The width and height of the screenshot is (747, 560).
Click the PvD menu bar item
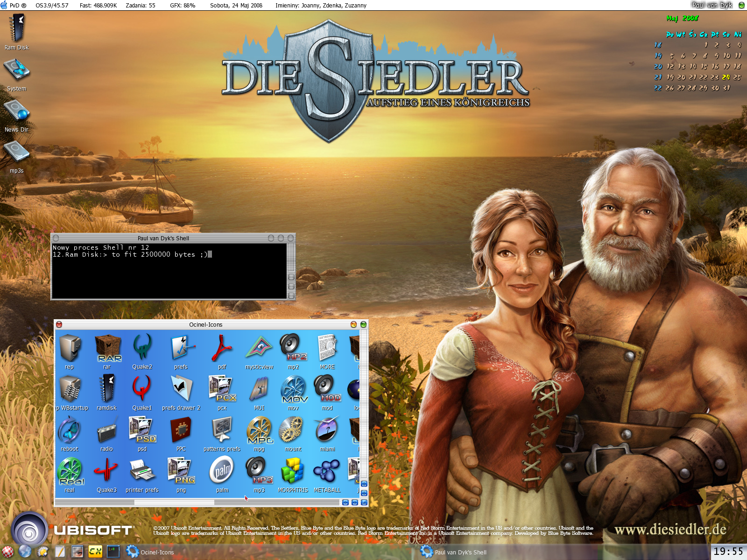(x=18, y=6)
